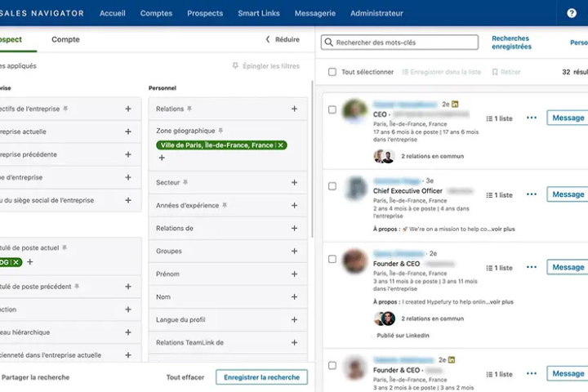Select the third Founder & CEO checkbox

click(x=332, y=259)
